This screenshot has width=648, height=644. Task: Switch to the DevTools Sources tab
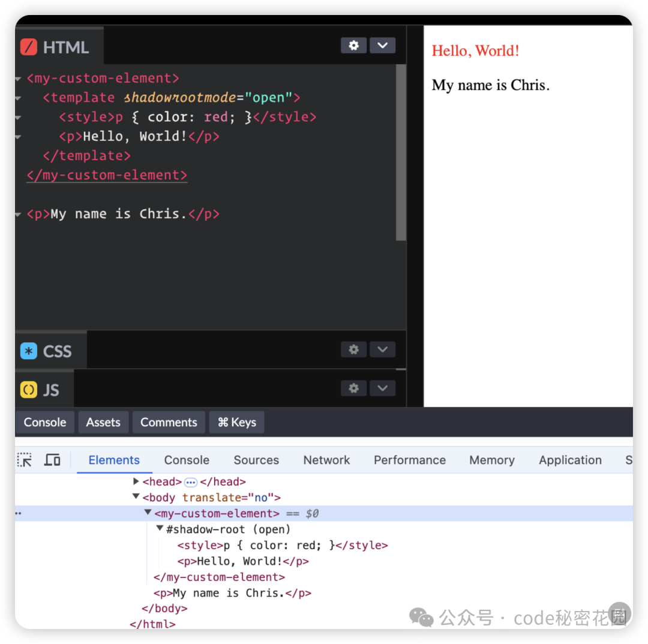click(x=256, y=460)
